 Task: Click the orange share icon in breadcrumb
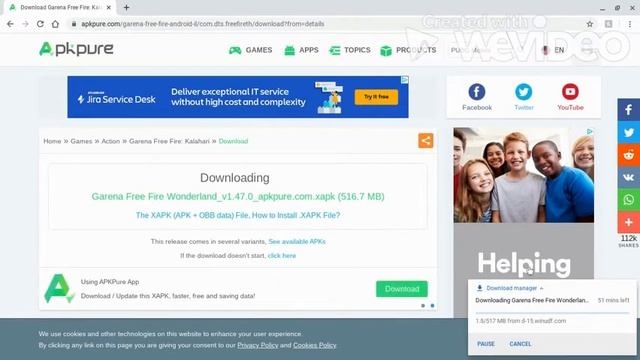[426, 141]
